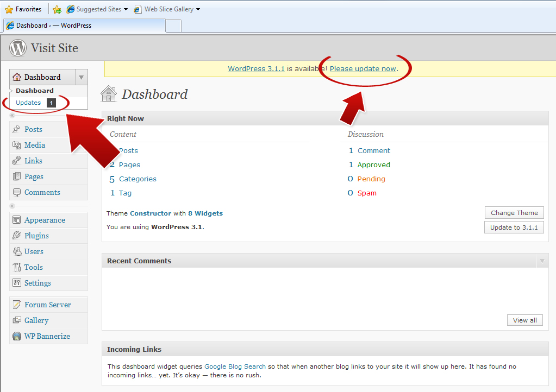Click the Categories link in Right Now
This screenshot has height=392, width=556.
click(138, 179)
